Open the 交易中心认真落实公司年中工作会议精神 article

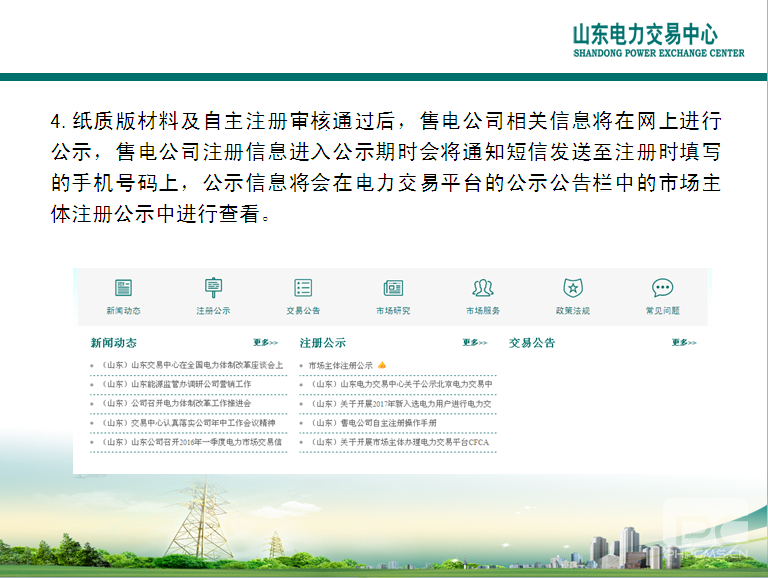(x=185, y=422)
